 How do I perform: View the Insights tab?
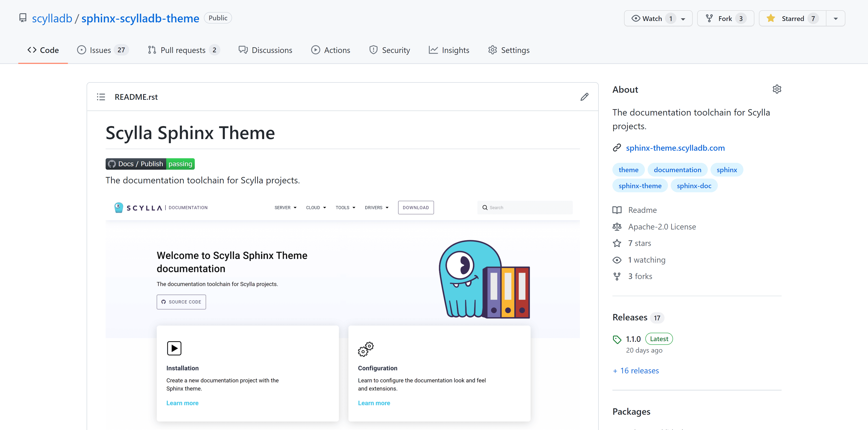449,50
